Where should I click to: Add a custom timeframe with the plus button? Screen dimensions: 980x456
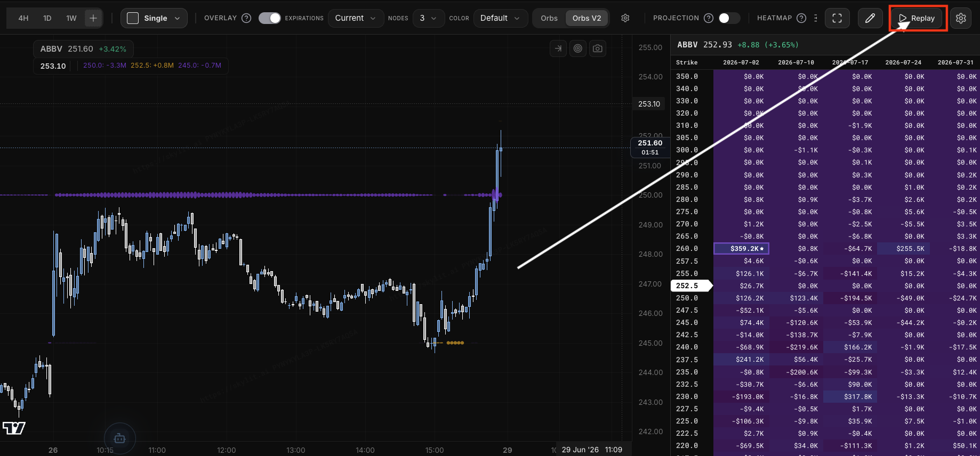[93, 18]
